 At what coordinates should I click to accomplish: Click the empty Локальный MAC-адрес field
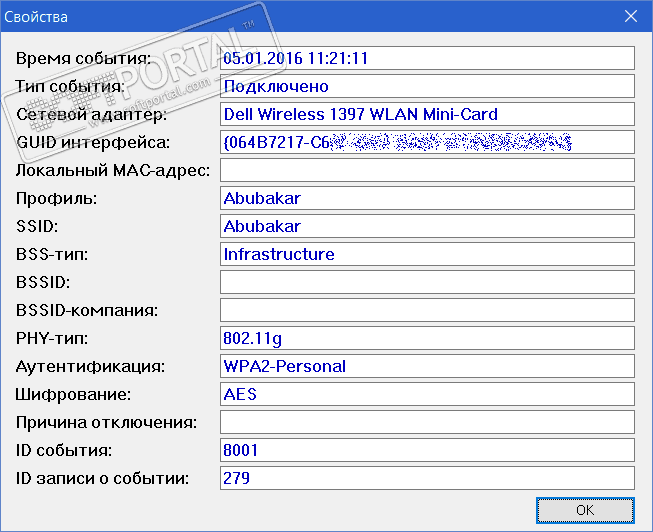click(427, 170)
